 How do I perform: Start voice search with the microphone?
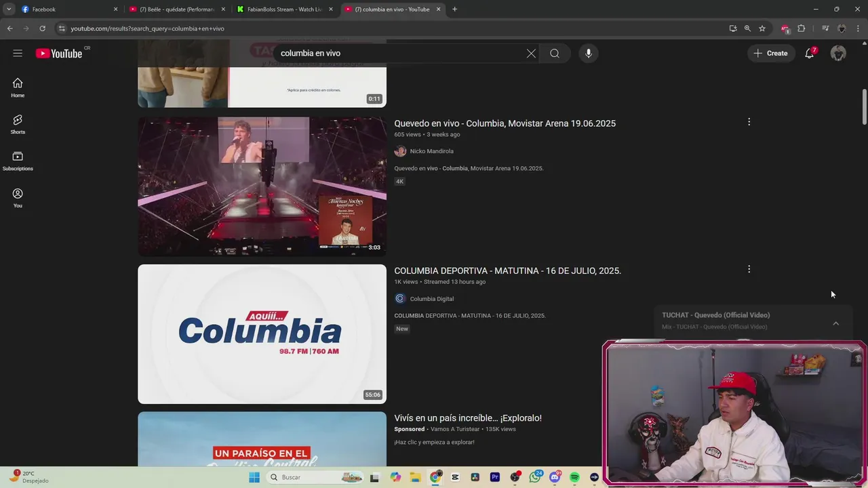pos(589,54)
